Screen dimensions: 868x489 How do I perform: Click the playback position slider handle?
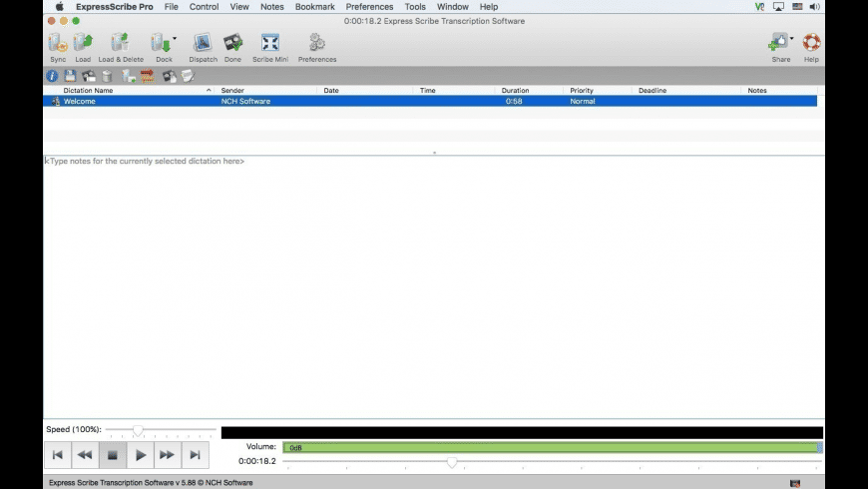[452, 462]
